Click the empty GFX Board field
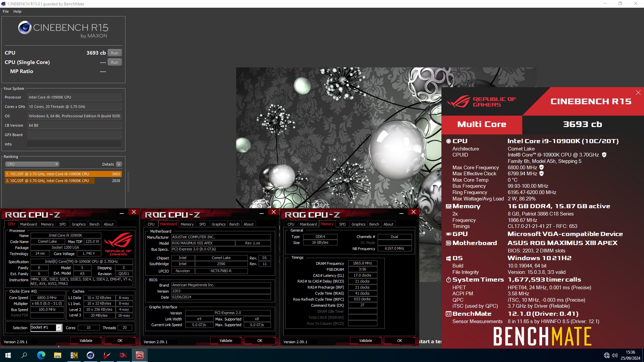The image size is (644, 362). (74, 135)
